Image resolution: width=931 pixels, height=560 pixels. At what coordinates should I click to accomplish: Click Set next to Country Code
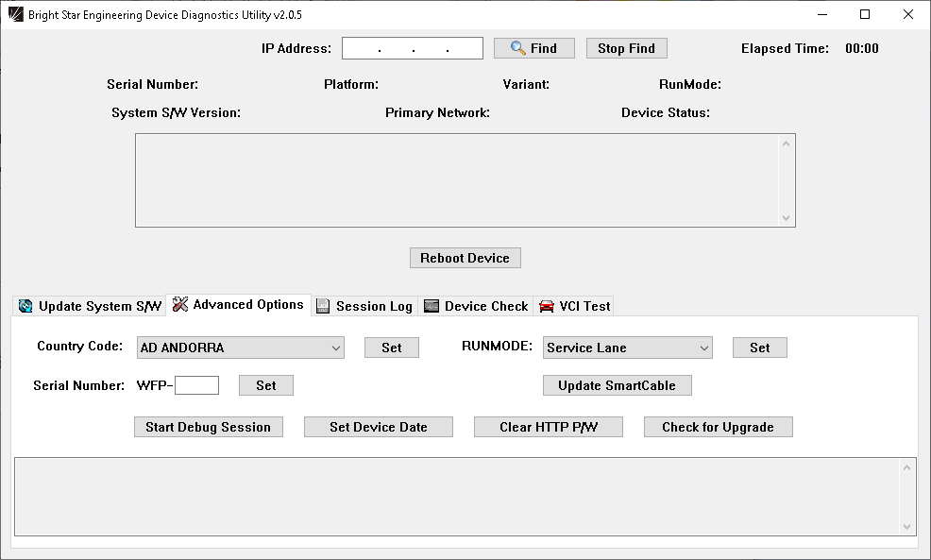(x=392, y=348)
